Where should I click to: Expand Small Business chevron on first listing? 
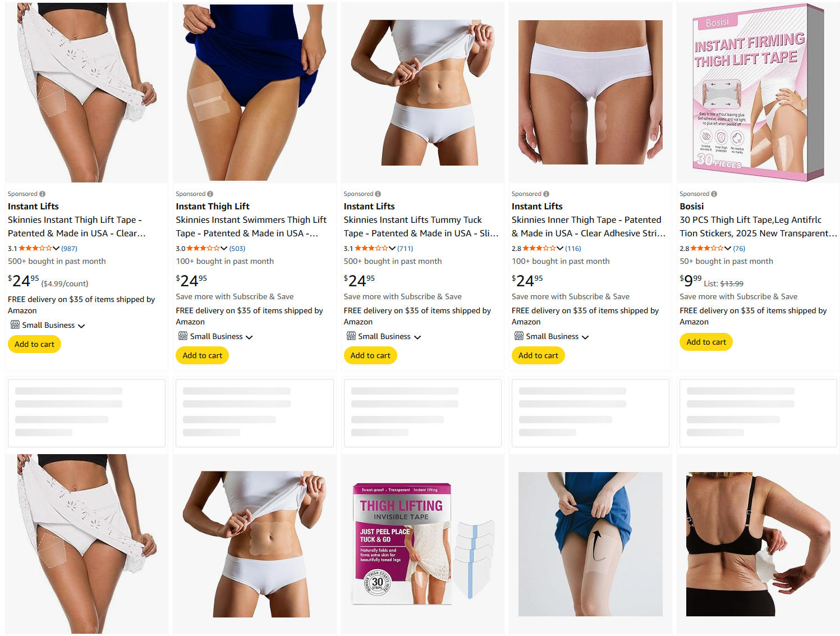pos(81,326)
